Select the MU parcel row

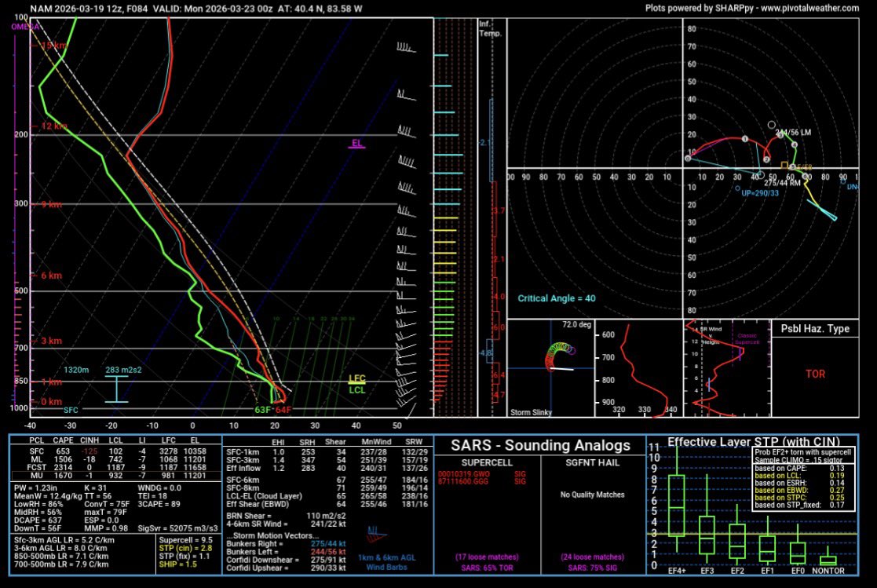[x=116, y=476]
